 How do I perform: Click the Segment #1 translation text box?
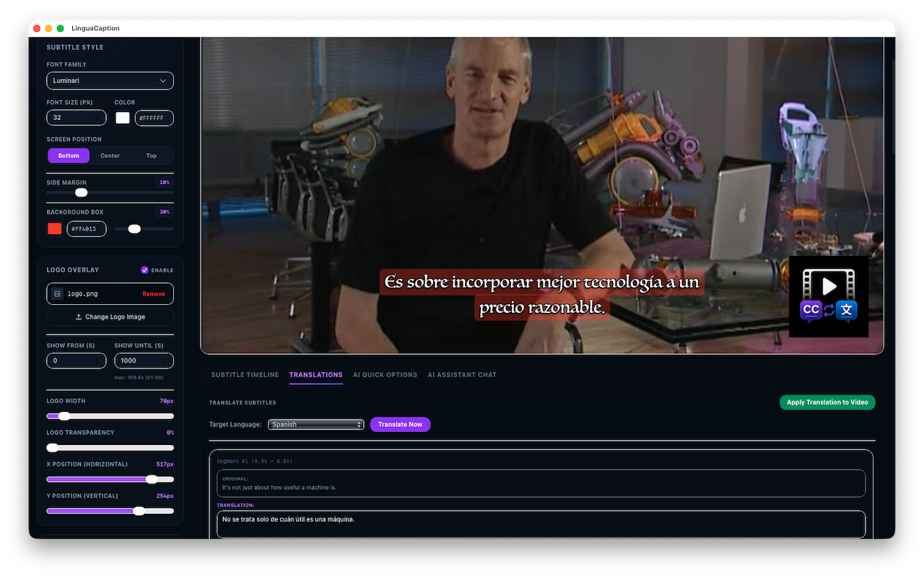(541, 525)
